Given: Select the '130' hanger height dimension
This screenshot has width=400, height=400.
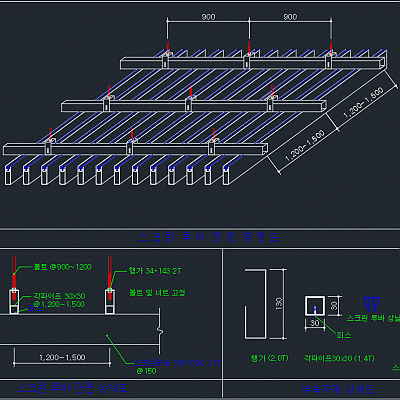Looking at the screenshot, I should (279, 304).
